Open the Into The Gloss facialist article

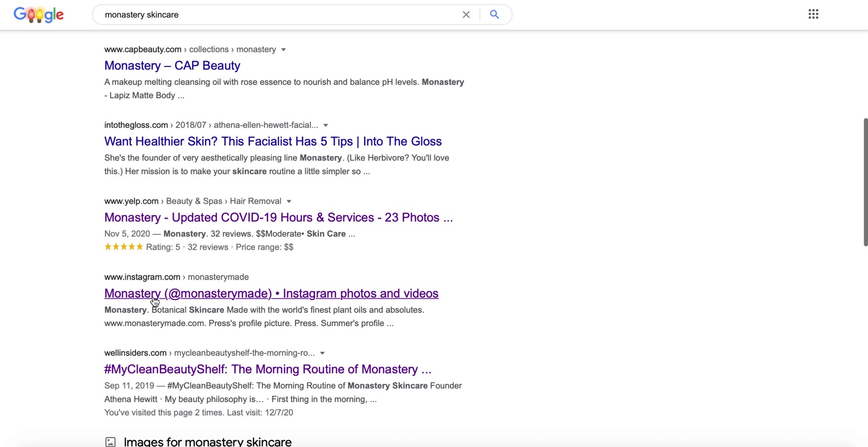click(273, 142)
